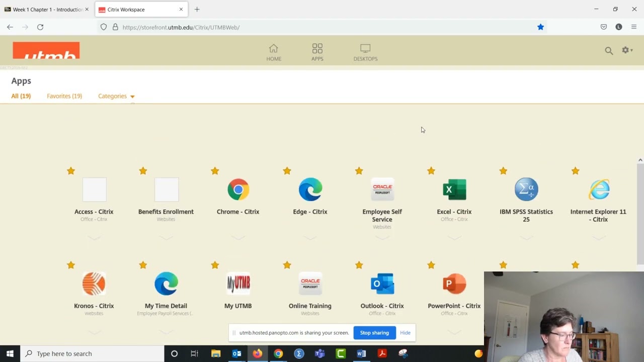Toggle the Internet Explorer 11 favorite star
The height and width of the screenshot is (362, 644).
pos(576,171)
